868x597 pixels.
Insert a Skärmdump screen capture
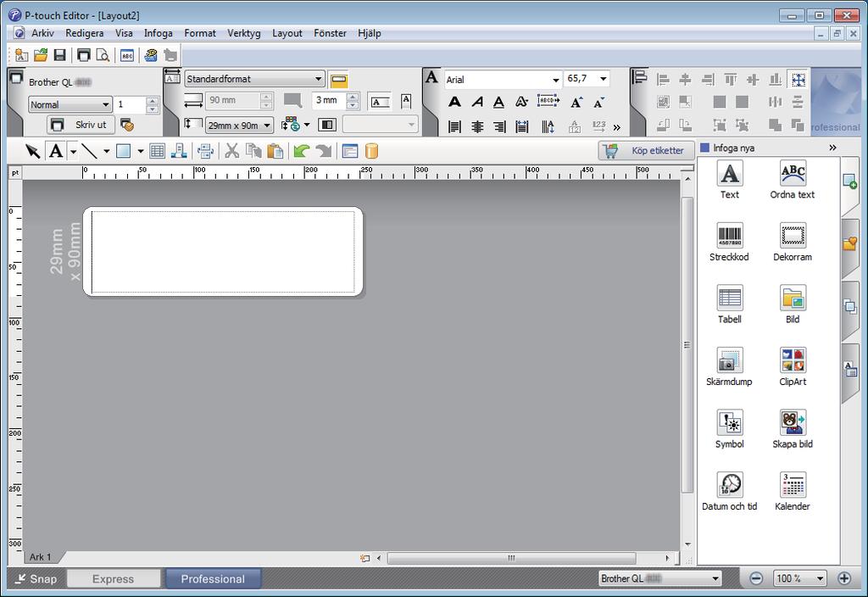pyautogui.click(x=729, y=366)
